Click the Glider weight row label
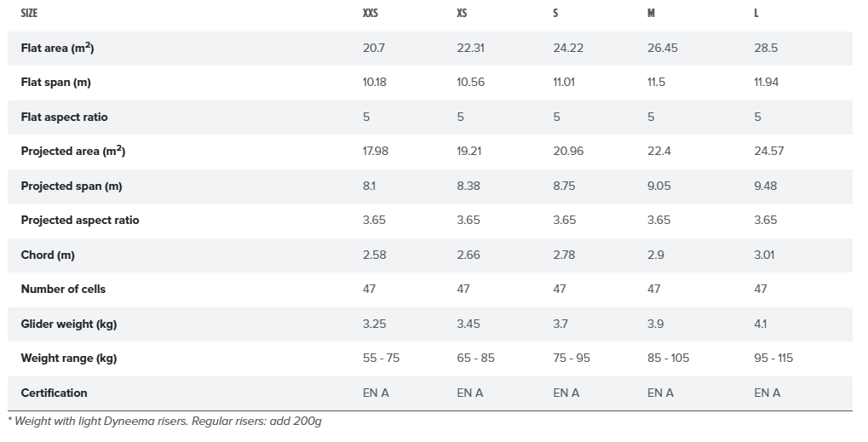Screen dimensions: 868x442 (68, 324)
